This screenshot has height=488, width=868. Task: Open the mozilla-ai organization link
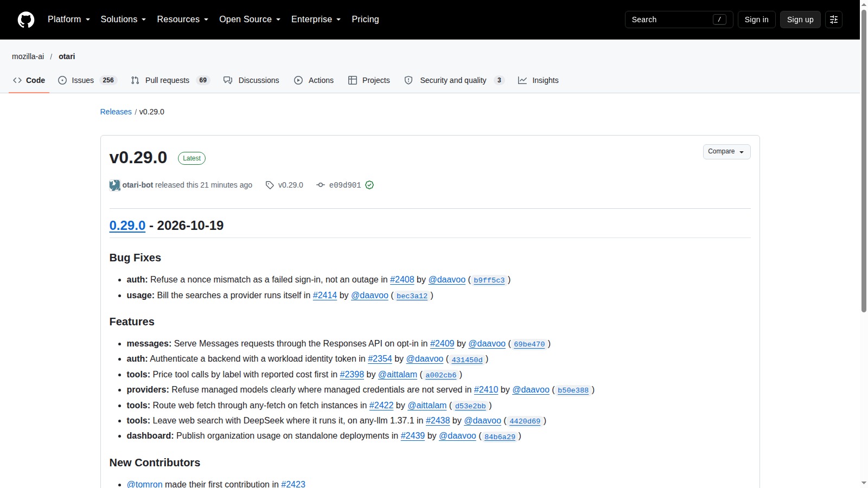tap(28, 56)
